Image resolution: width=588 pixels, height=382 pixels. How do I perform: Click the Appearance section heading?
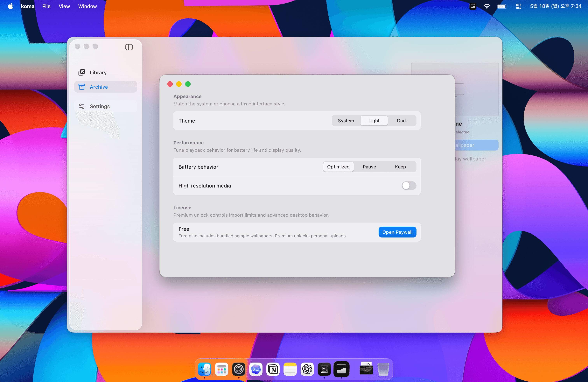tap(187, 96)
